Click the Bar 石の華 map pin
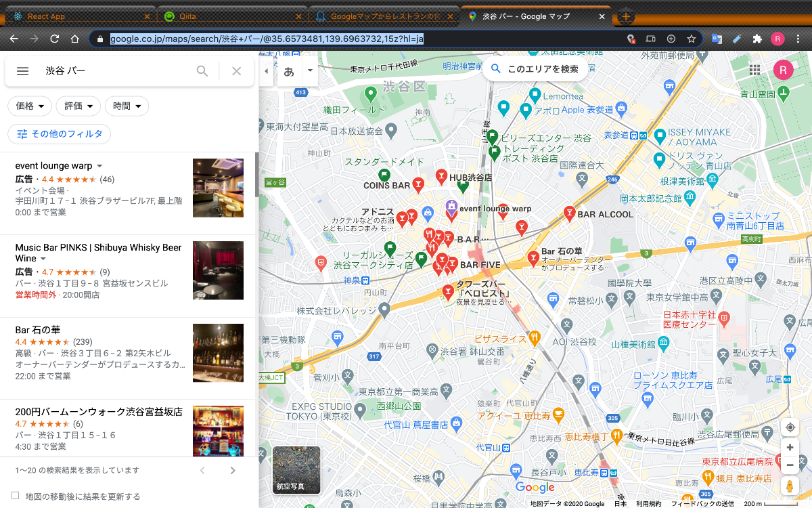This screenshot has width=812, height=508. (533, 257)
